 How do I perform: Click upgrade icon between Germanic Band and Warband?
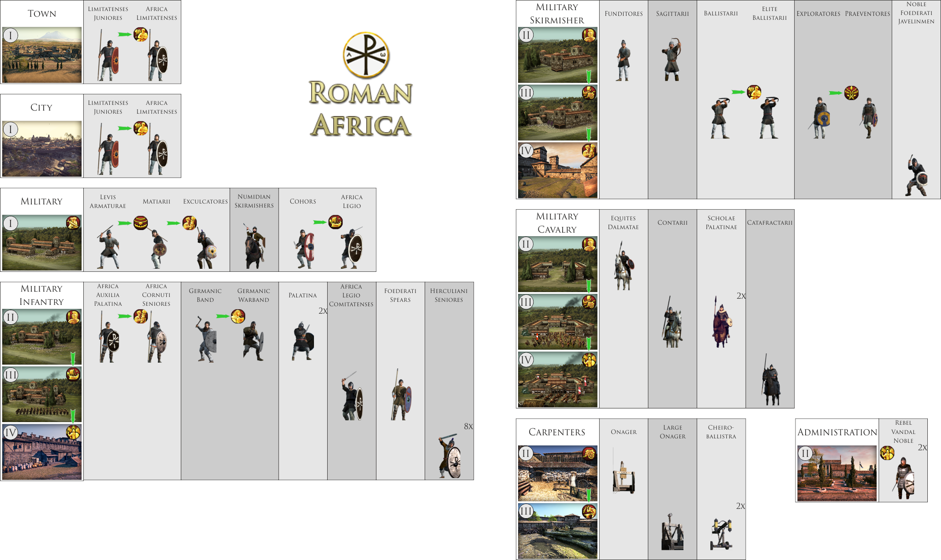(238, 316)
